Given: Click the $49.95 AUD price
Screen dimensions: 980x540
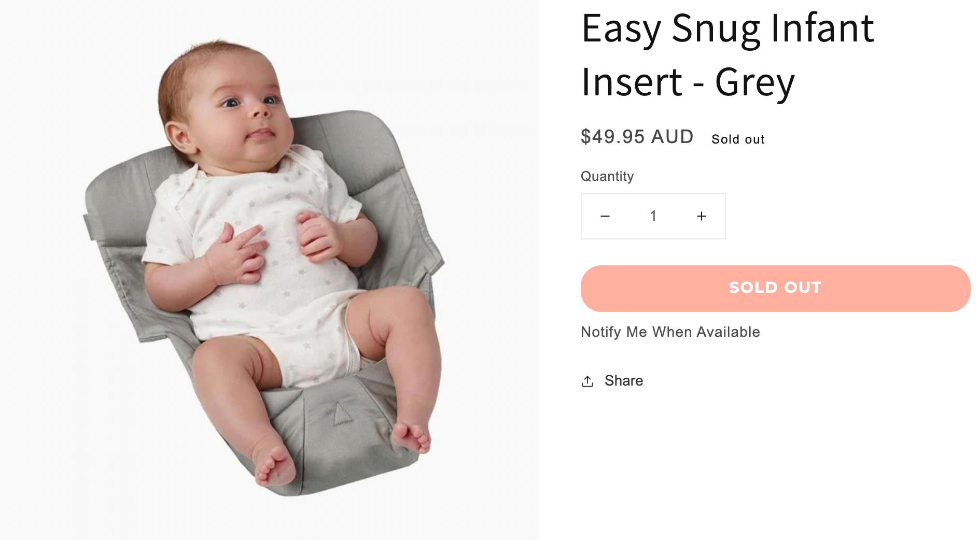Looking at the screenshot, I should [x=637, y=137].
